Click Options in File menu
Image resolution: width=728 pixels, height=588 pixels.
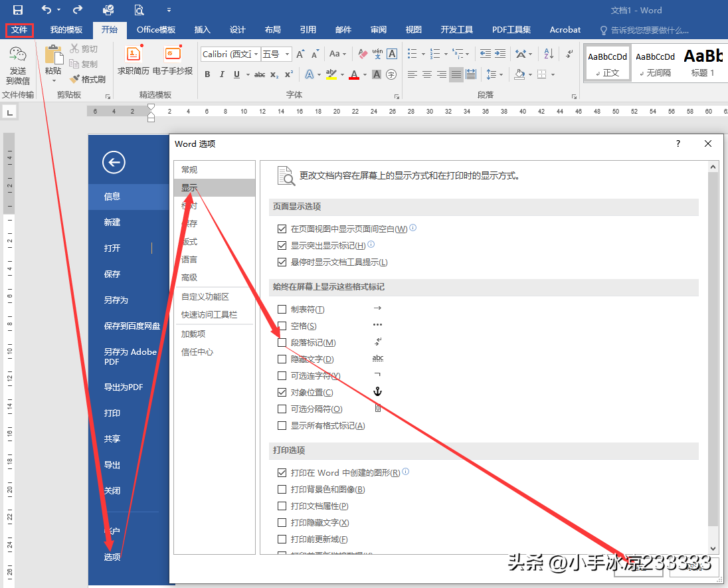click(112, 557)
